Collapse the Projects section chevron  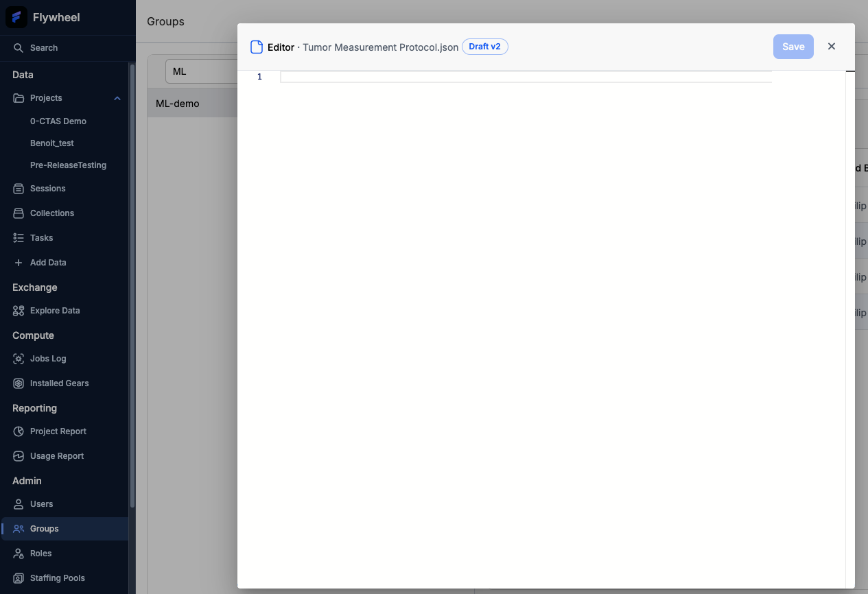tap(117, 98)
